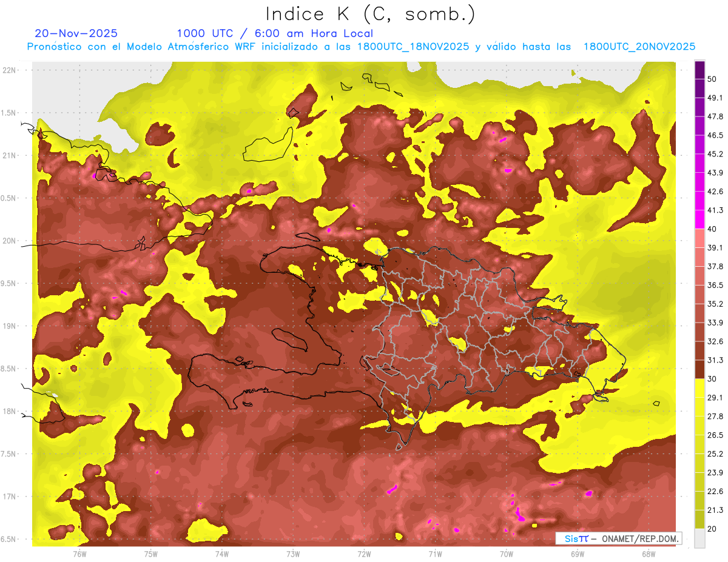Click the chart title "Indice K (C, somb.)"
The height and width of the screenshot is (562, 728).
tap(371, 14)
